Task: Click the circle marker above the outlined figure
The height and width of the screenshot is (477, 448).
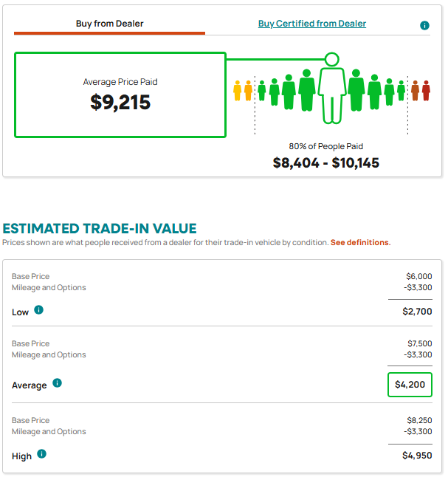Action: click(x=332, y=59)
